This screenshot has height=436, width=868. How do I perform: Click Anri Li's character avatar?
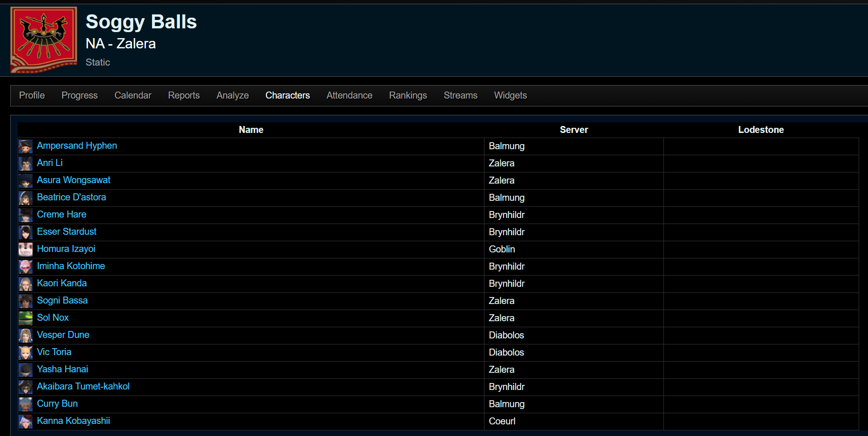[26, 164]
